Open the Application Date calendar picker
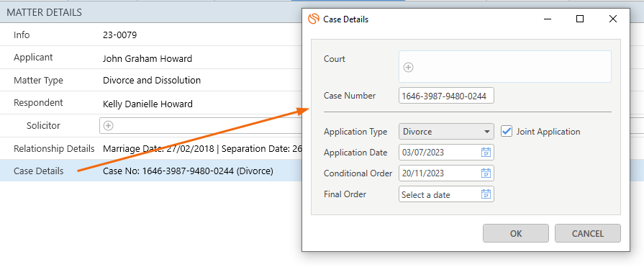644x267 pixels. (486, 153)
